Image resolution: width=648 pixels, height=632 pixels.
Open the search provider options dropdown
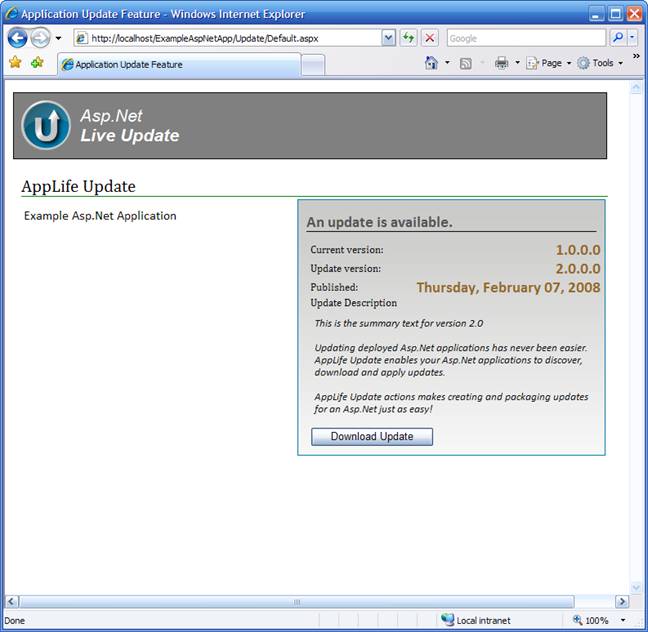[632, 38]
